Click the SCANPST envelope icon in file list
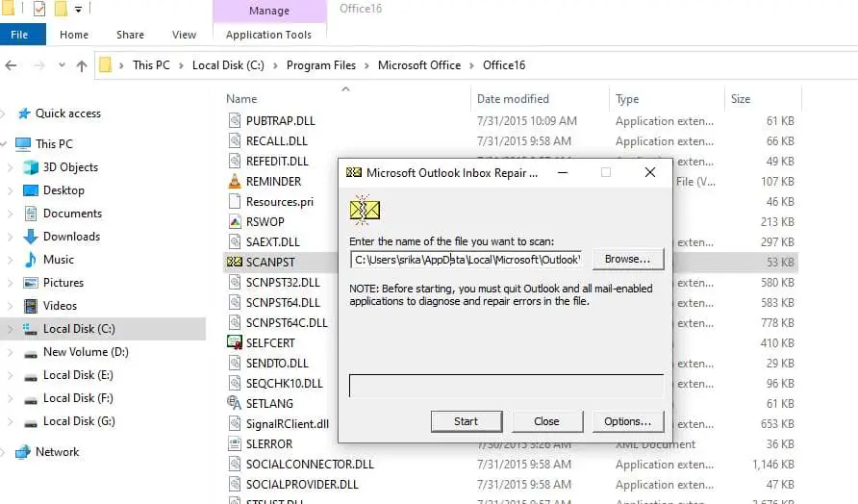Image resolution: width=858 pixels, height=504 pixels. [234, 262]
